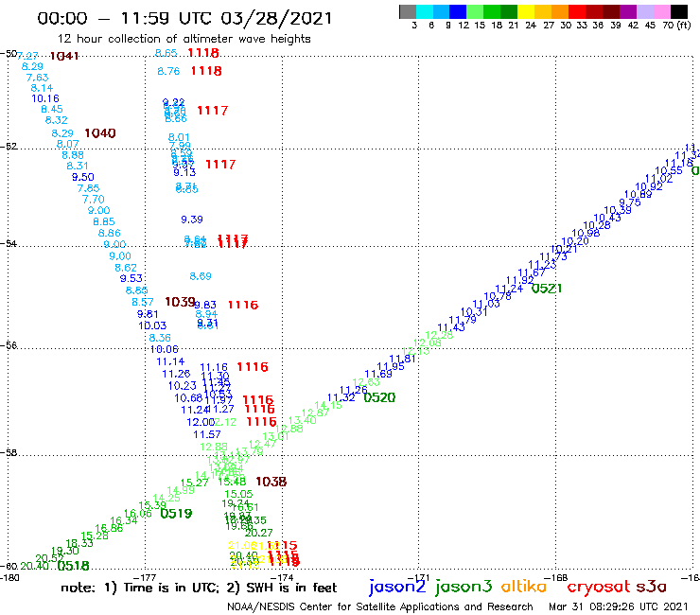Click the wave height value '9.39'

[192, 220]
